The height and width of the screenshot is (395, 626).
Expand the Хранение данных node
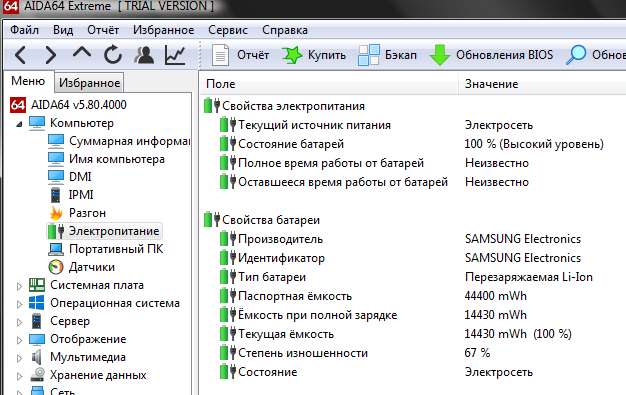click(x=19, y=376)
